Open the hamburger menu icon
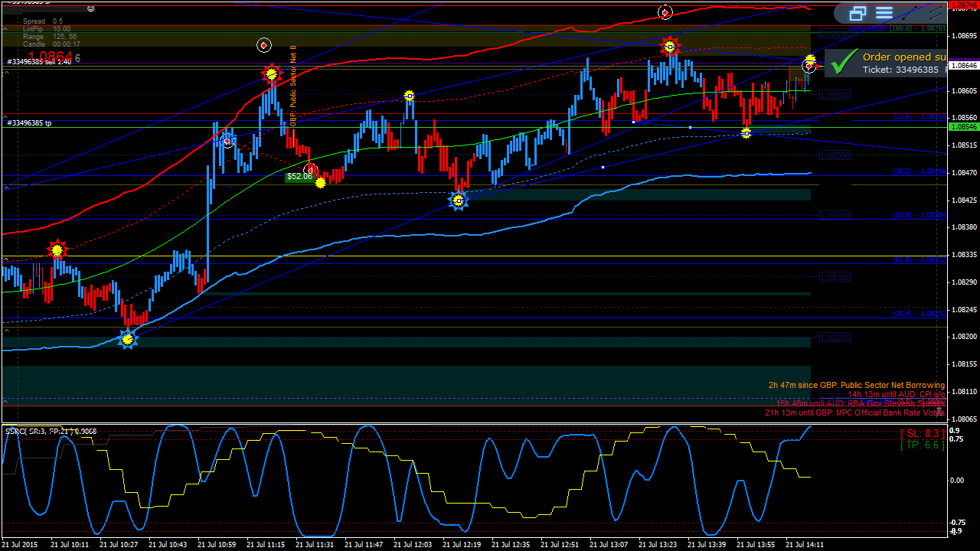Viewport: 980px width, 551px height. pyautogui.click(x=884, y=13)
